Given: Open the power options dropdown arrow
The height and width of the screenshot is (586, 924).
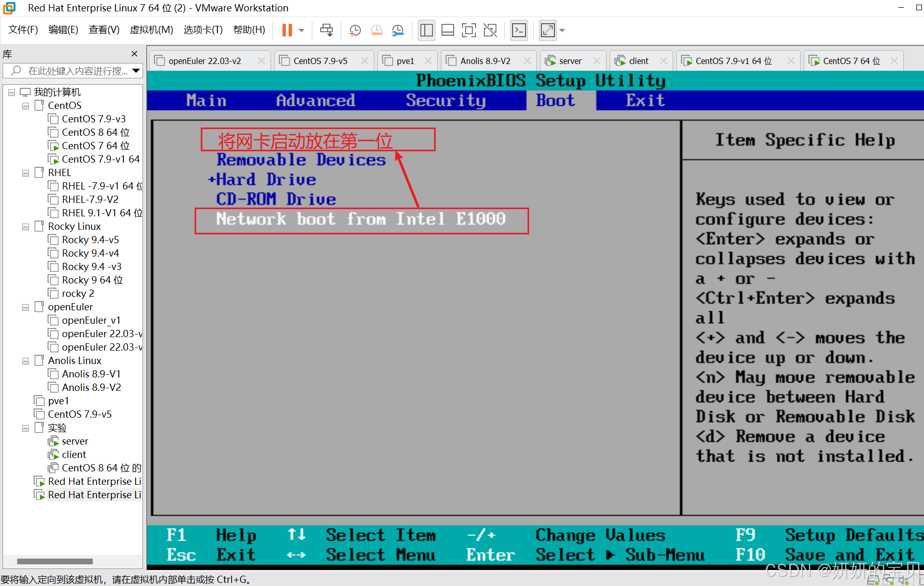Looking at the screenshot, I should (x=301, y=30).
